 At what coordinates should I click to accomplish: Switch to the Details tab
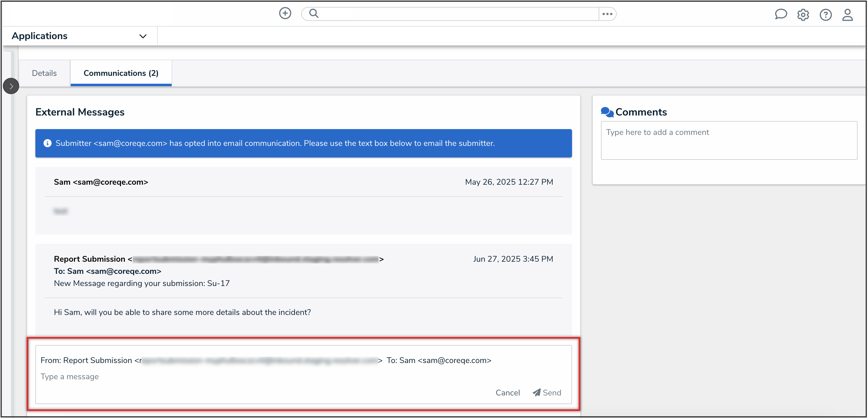(x=44, y=73)
